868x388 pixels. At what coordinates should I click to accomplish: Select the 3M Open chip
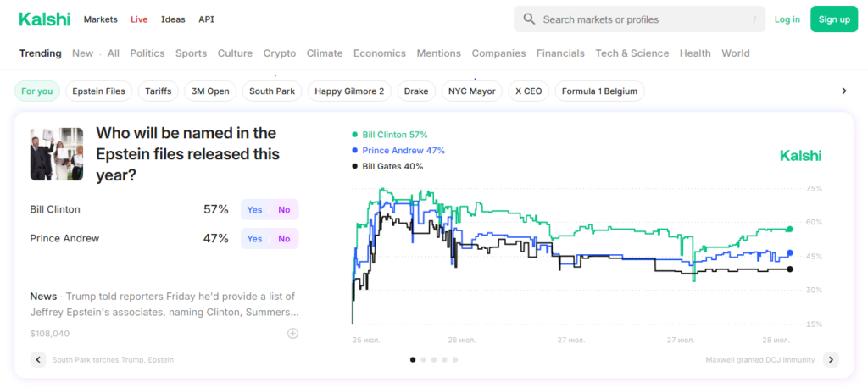[210, 91]
